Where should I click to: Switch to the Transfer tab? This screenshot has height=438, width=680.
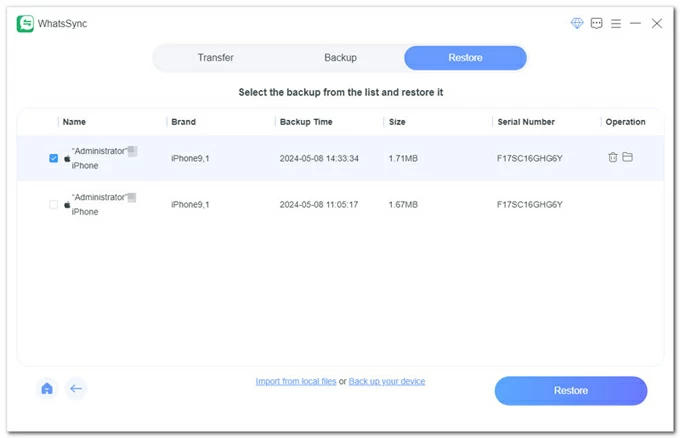(216, 58)
